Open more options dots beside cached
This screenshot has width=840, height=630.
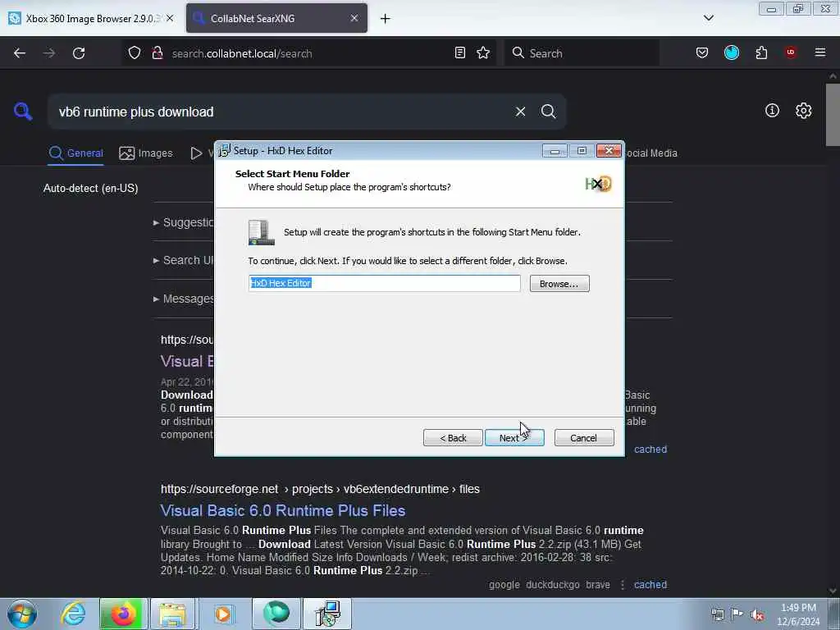coord(623,584)
